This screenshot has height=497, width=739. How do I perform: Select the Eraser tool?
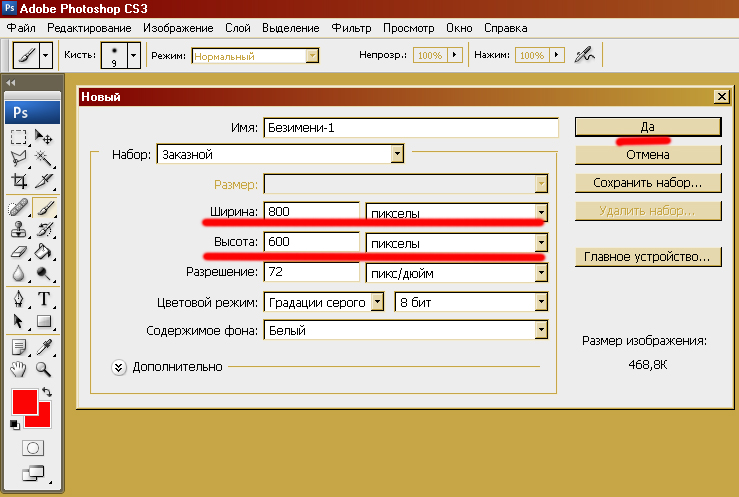point(19,252)
